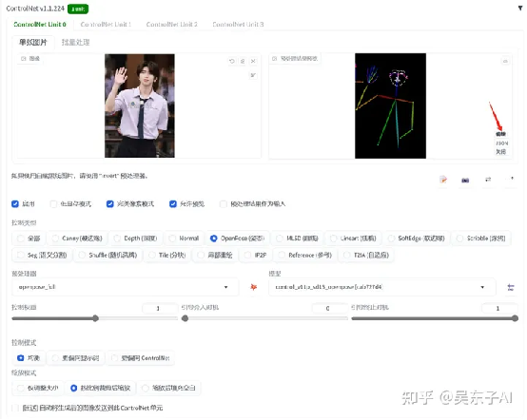The height and width of the screenshot is (420, 527).
Task: Enable the low VRAM mode checkbox
Action: [53, 204]
